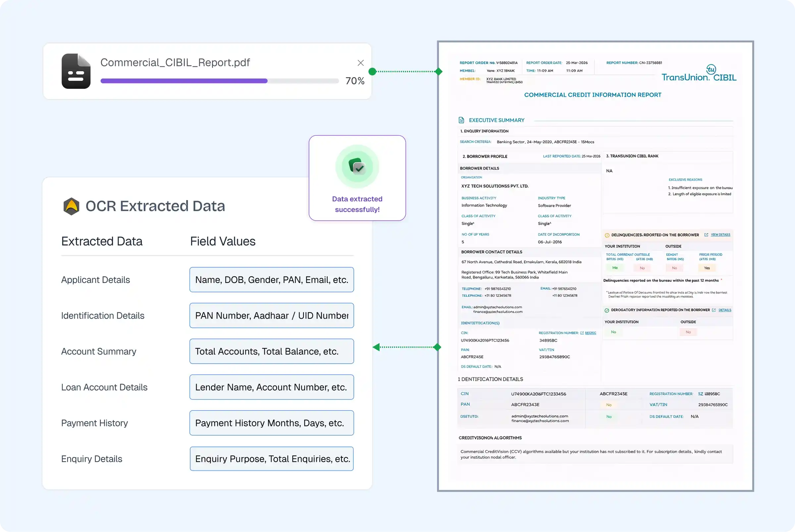
Task: Click the Executive Summary document icon
Action: pyautogui.click(x=461, y=120)
